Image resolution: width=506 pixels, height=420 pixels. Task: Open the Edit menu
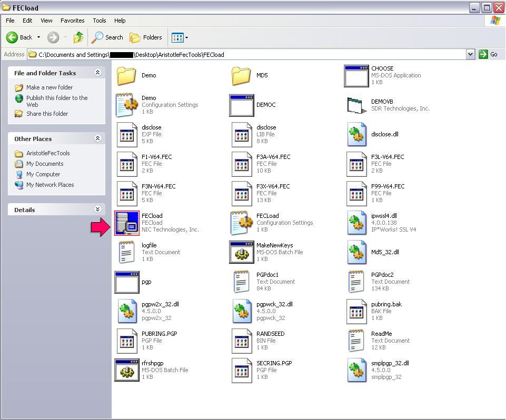tap(27, 21)
